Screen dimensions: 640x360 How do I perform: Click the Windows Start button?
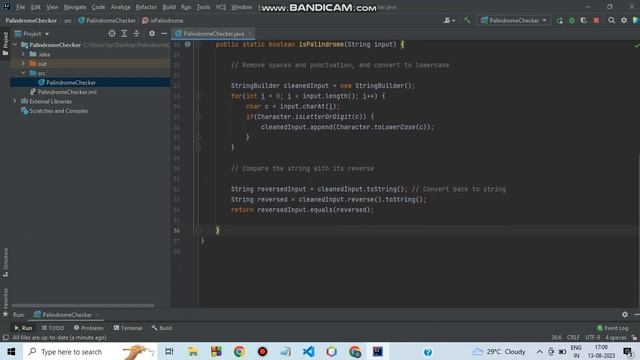pyautogui.click(x=11, y=351)
